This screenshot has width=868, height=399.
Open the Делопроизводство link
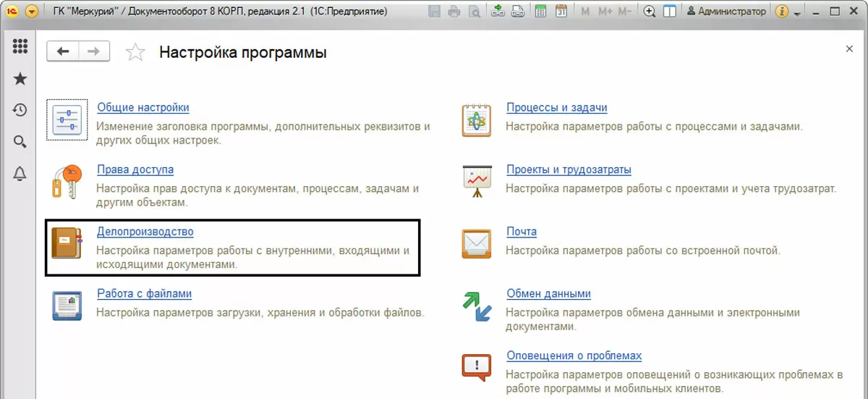[x=145, y=232]
